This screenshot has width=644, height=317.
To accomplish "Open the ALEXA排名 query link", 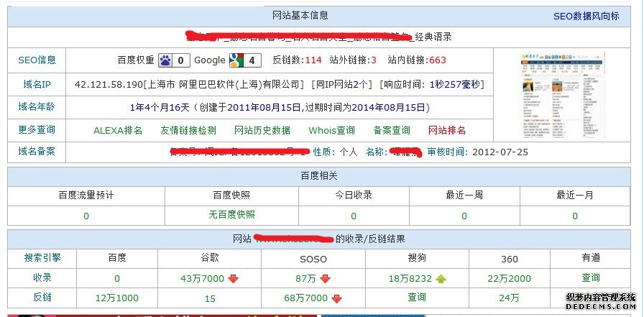I will pos(118,130).
